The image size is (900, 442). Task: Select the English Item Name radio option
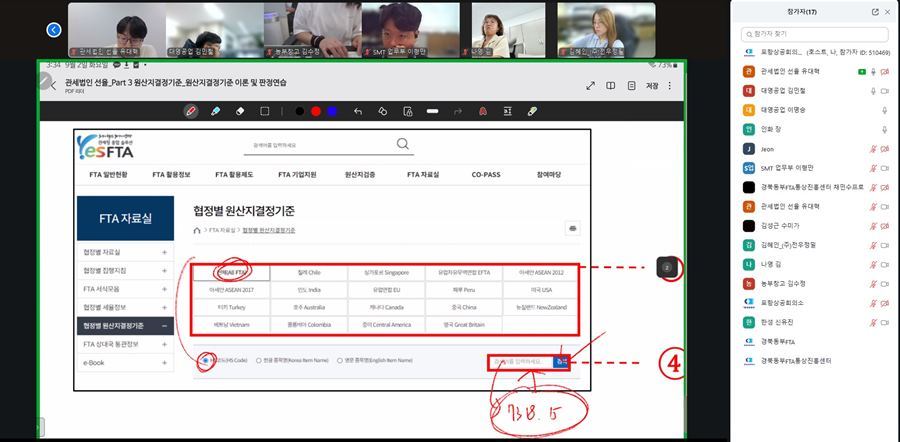click(x=340, y=360)
